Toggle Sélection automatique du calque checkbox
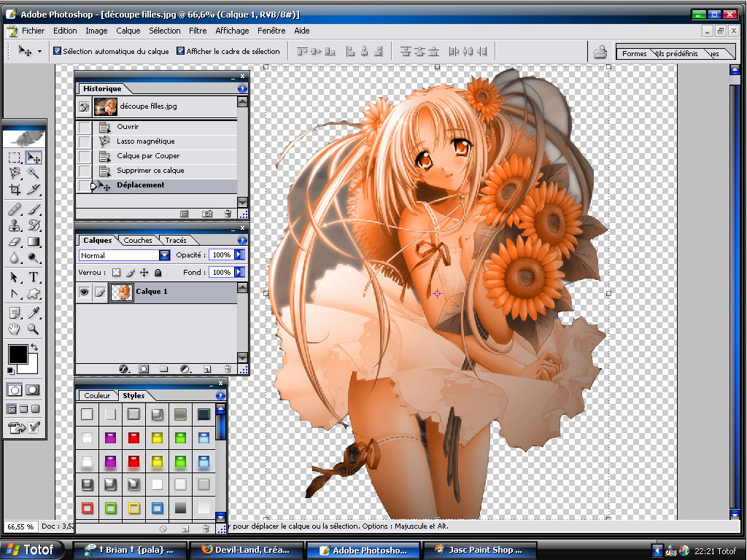Screen dimensions: 747x560 click(57, 50)
